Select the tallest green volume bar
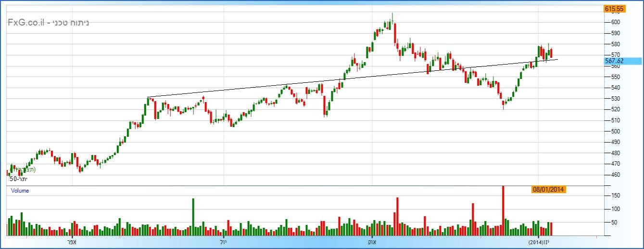The image size is (644, 249). [x=193, y=217]
